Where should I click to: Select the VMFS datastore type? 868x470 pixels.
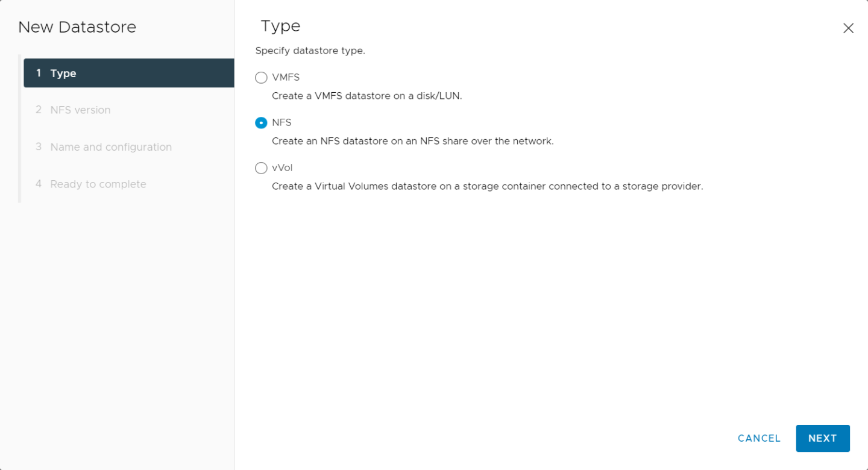click(261, 77)
